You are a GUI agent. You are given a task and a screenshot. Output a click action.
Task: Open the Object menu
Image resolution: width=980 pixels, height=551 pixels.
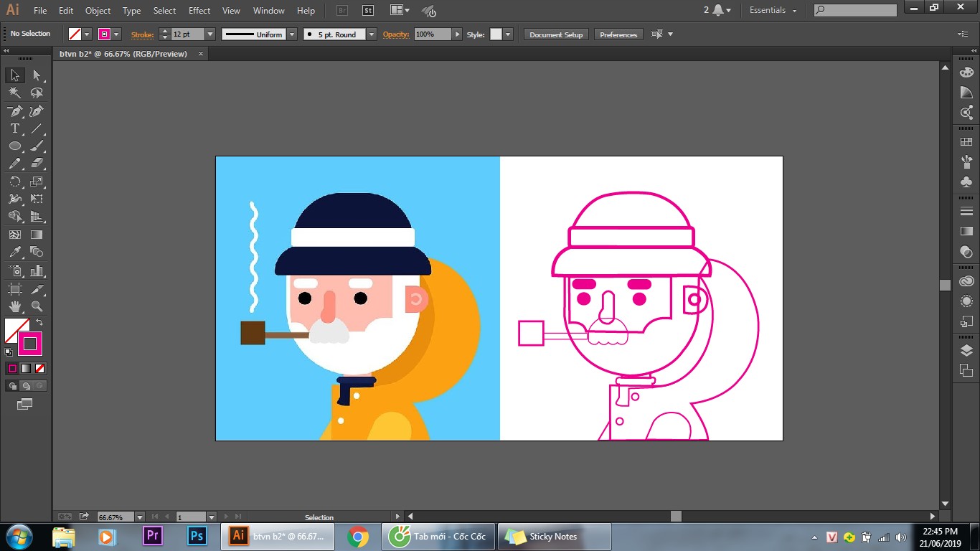98,11
